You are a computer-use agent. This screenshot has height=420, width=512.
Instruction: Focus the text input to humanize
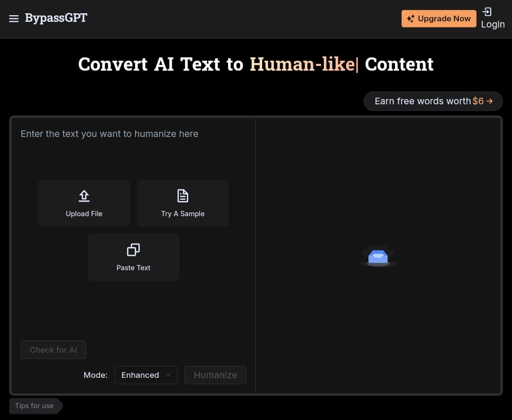coord(133,134)
